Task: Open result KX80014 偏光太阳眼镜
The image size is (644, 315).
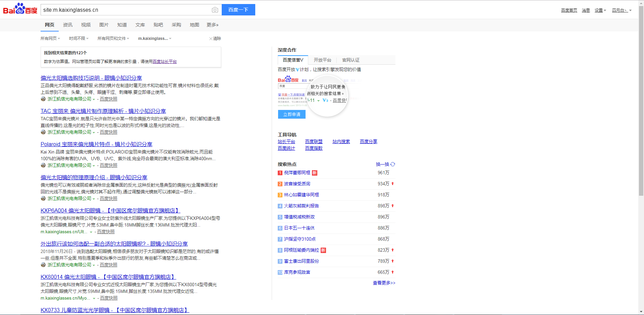Action: click(108, 277)
